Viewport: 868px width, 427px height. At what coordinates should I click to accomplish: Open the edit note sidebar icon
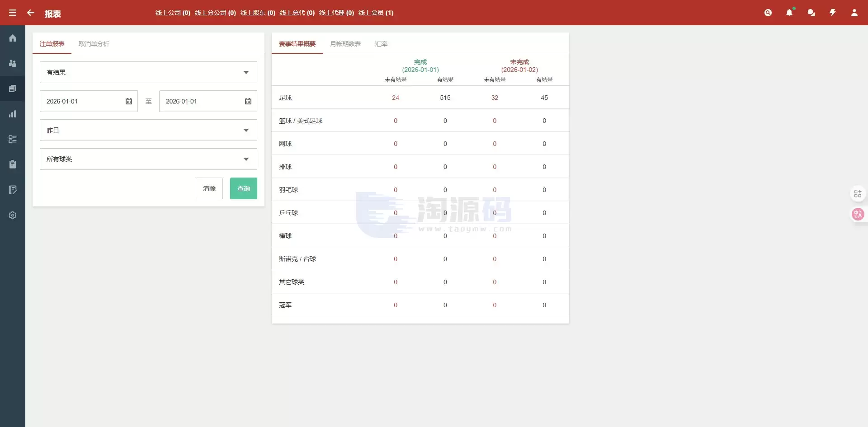coord(13,190)
